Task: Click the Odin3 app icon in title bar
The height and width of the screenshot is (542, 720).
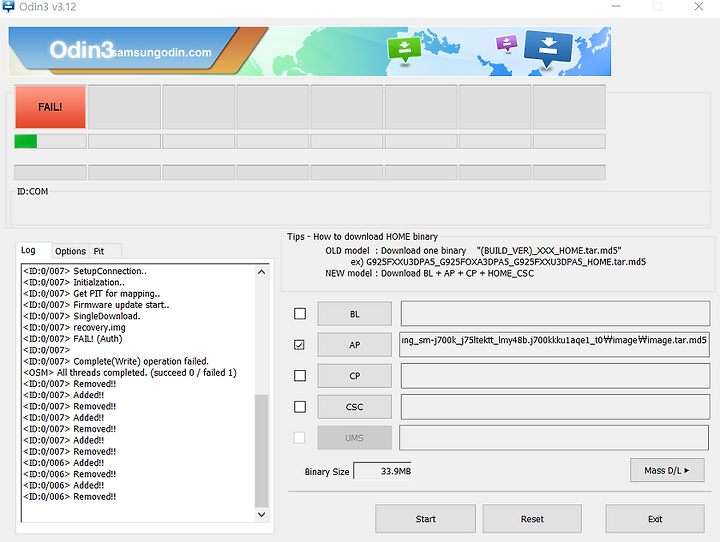Action: tap(8, 6)
